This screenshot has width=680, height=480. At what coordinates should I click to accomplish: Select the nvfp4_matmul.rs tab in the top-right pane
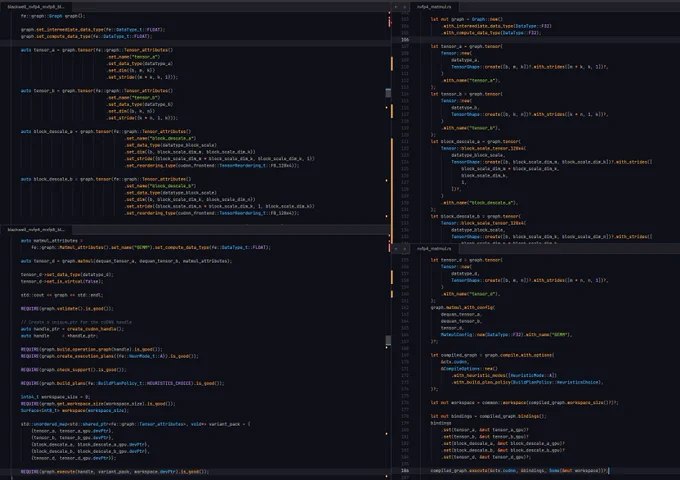tap(434, 7)
